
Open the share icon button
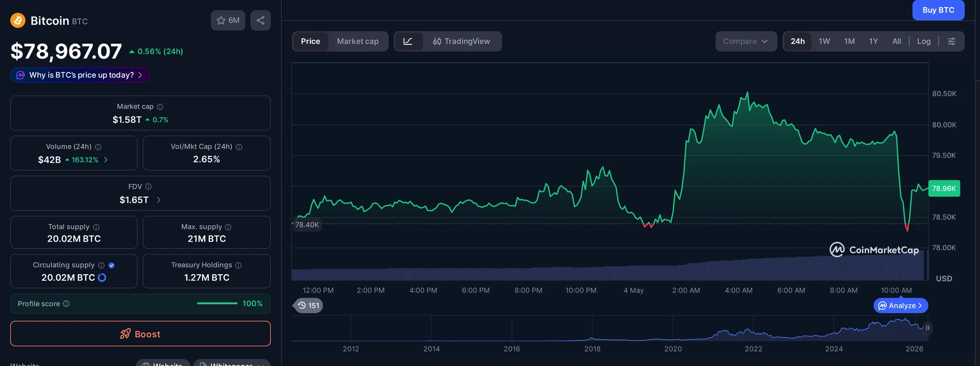[x=260, y=20]
